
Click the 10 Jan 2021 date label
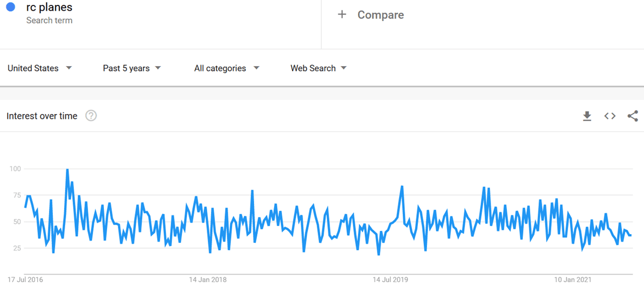point(573,280)
